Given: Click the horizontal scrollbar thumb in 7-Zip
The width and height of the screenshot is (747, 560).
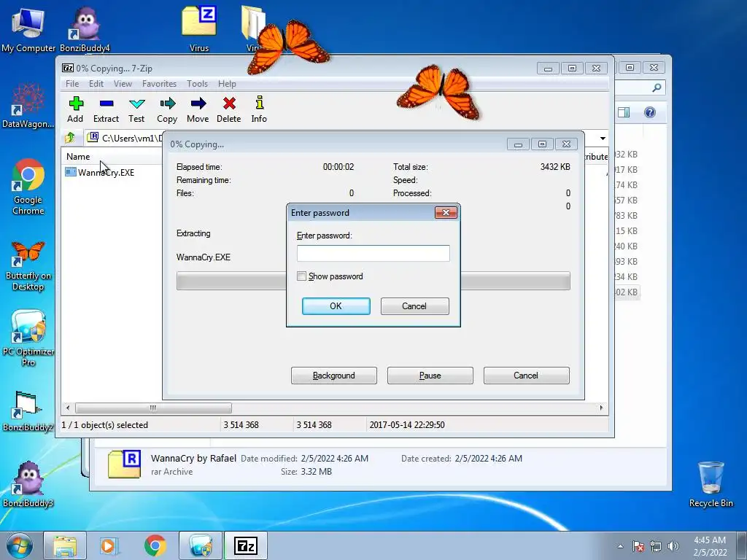Looking at the screenshot, I should [153, 408].
